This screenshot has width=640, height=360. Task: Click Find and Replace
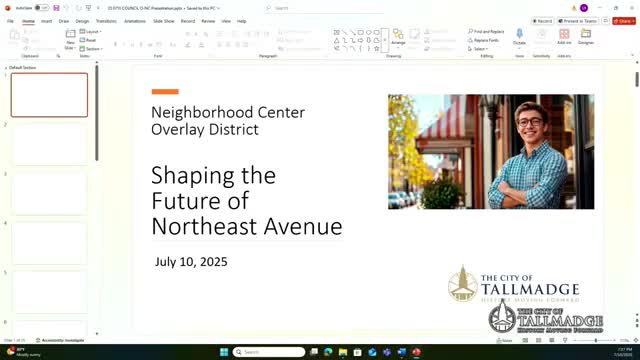coord(486,31)
